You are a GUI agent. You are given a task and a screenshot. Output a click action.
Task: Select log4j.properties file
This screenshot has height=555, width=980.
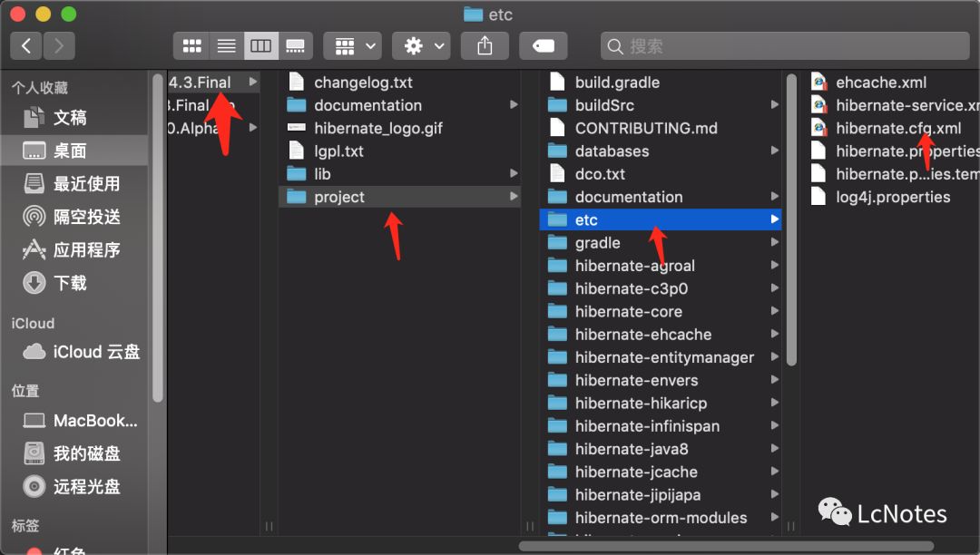tap(895, 197)
